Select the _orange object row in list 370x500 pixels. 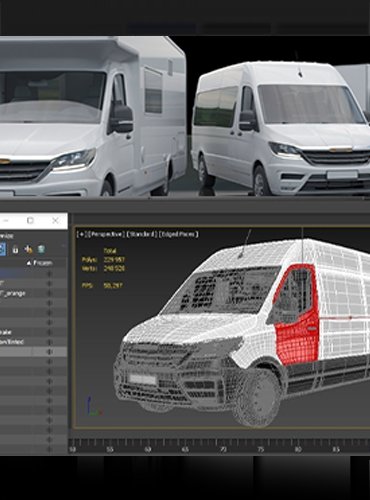click(33, 293)
